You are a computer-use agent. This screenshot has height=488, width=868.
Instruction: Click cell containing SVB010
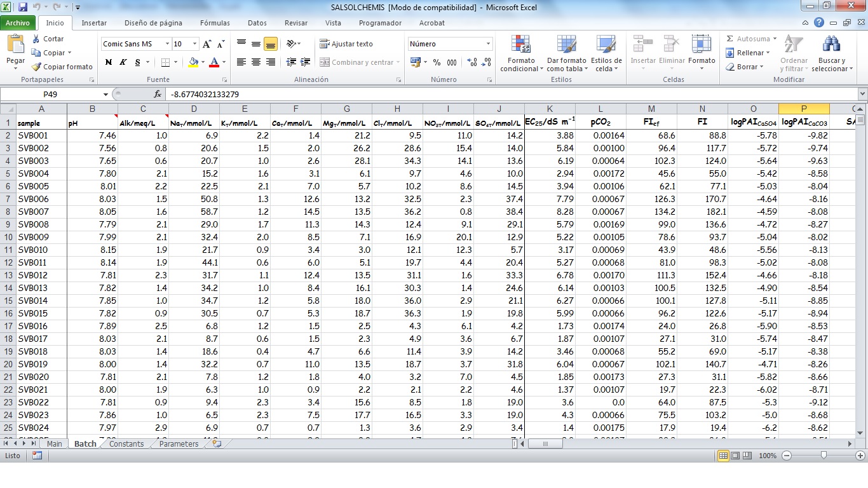tap(41, 250)
